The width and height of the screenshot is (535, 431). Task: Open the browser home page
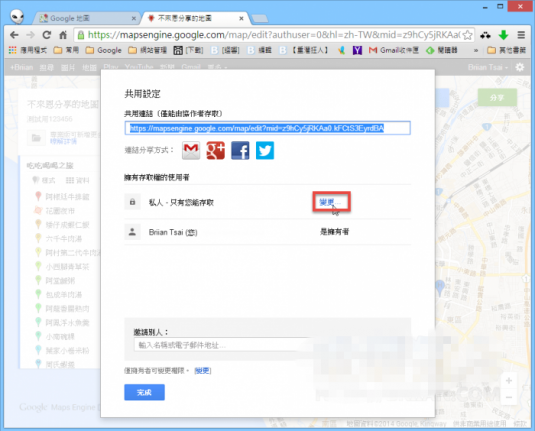(x=63, y=35)
